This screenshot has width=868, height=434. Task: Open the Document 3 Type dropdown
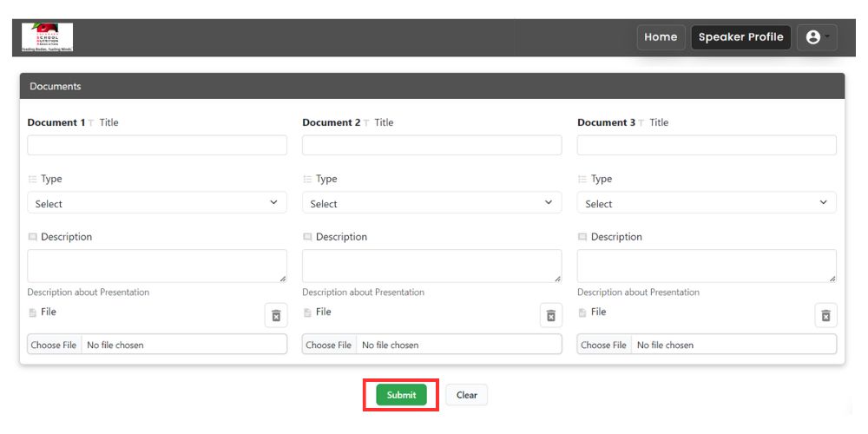[x=707, y=203]
